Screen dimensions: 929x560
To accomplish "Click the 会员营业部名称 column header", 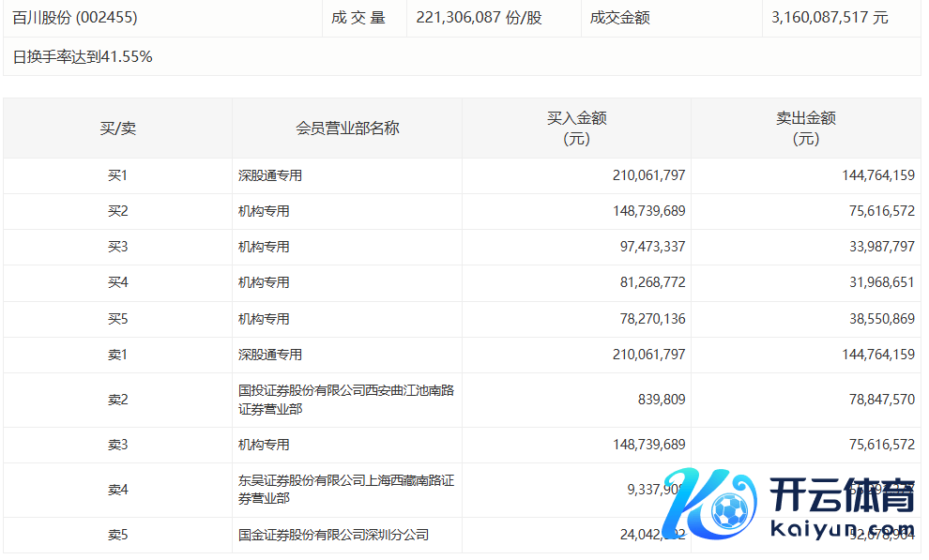I will 347,129.
